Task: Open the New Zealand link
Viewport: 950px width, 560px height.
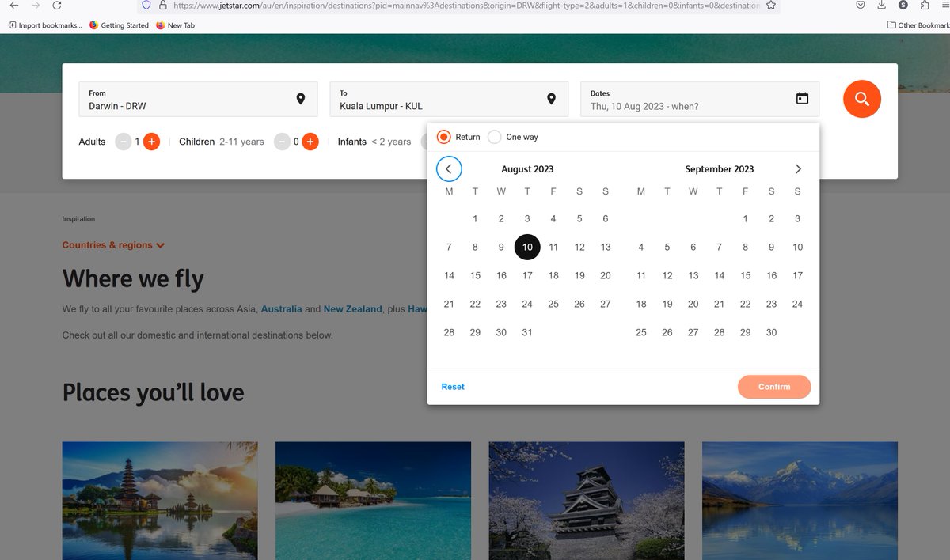Action: coord(352,309)
